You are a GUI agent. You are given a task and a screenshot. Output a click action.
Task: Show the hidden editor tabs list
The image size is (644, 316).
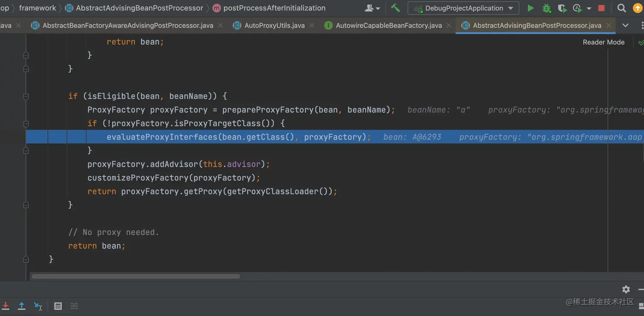click(x=625, y=26)
